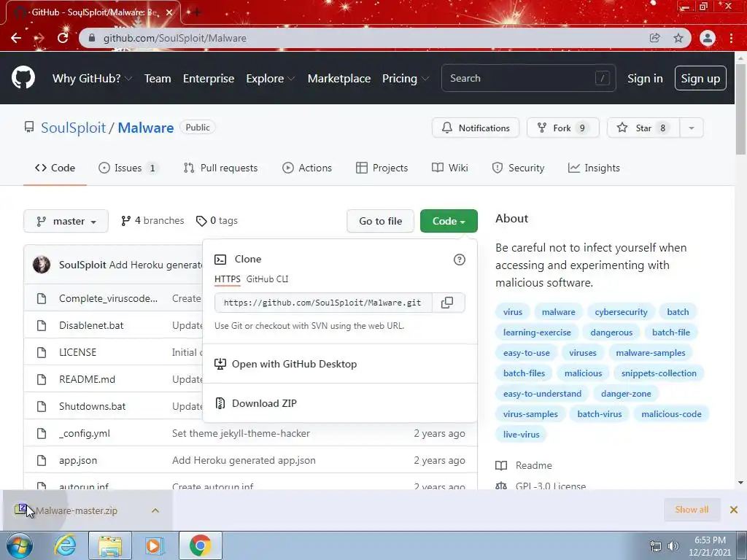Click the malware-samples topic tag
Screen dimensions: 747x560
(x=650, y=353)
